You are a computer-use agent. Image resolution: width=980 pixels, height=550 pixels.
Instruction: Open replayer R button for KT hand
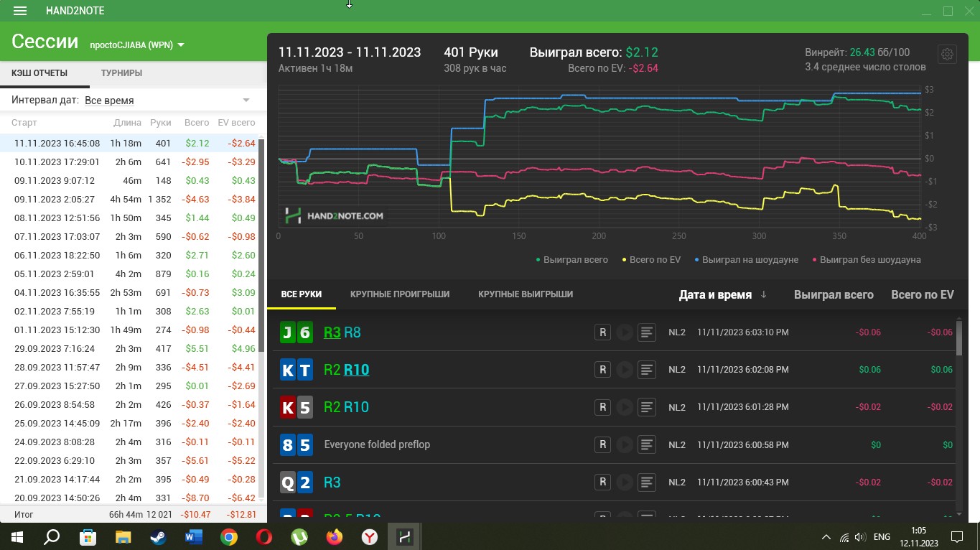pyautogui.click(x=602, y=370)
